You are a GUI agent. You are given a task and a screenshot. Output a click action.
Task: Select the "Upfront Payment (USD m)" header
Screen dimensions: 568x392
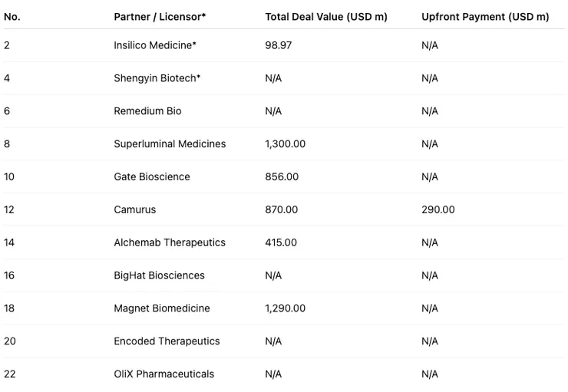click(x=485, y=17)
